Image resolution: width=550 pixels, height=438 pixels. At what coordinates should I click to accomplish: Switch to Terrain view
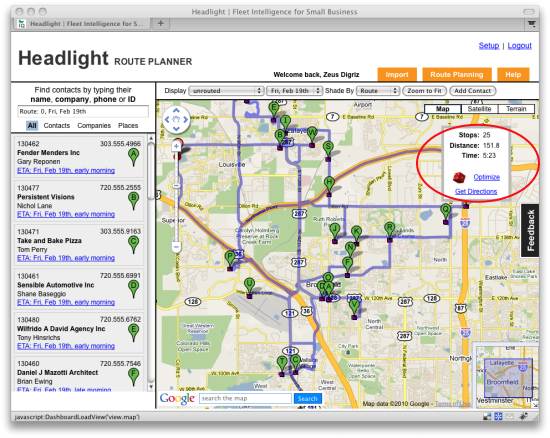click(x=516, y=109)
